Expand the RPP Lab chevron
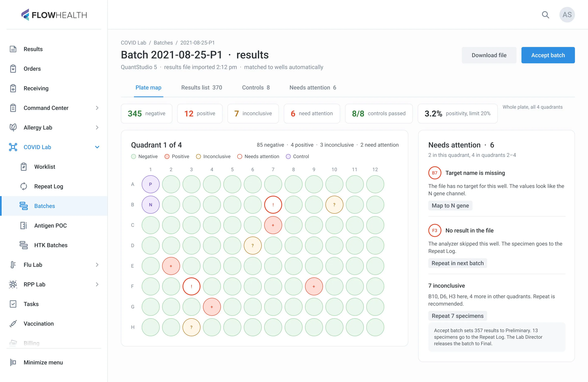 pyautogui.click(x=97, y=284)
